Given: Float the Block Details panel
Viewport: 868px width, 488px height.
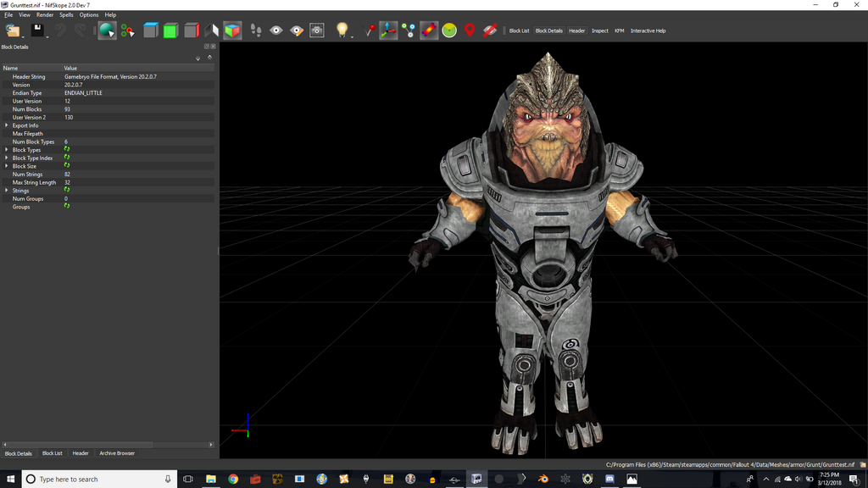Looking at the screenshot, I should [207, 47].
